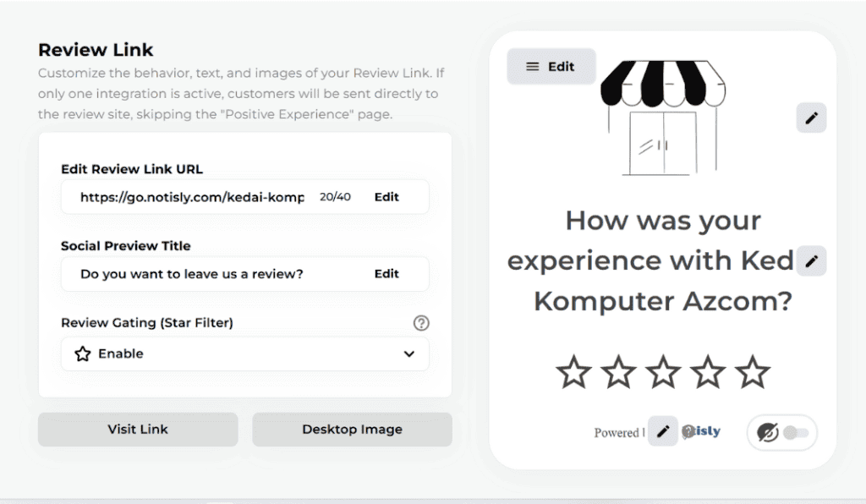Open the Review Gating Enable dropdown
Screen dimensions: 866x504
pos(244,353)
